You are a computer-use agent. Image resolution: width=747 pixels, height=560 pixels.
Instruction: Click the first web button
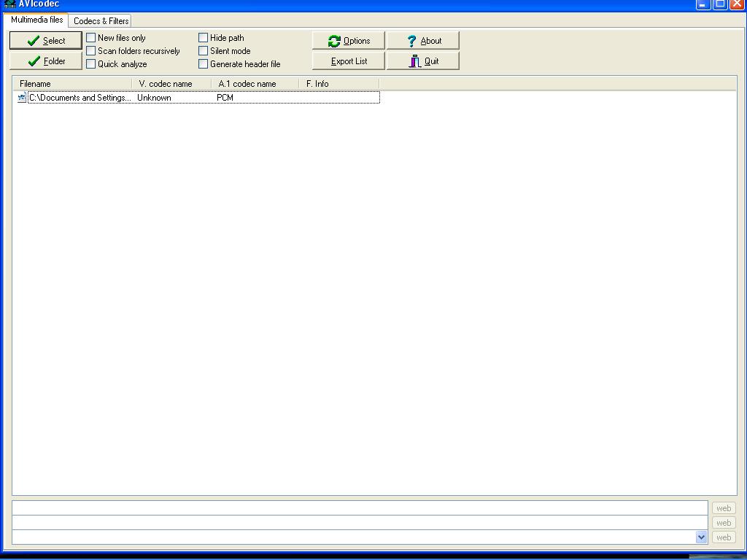click(x=724, y=508)
